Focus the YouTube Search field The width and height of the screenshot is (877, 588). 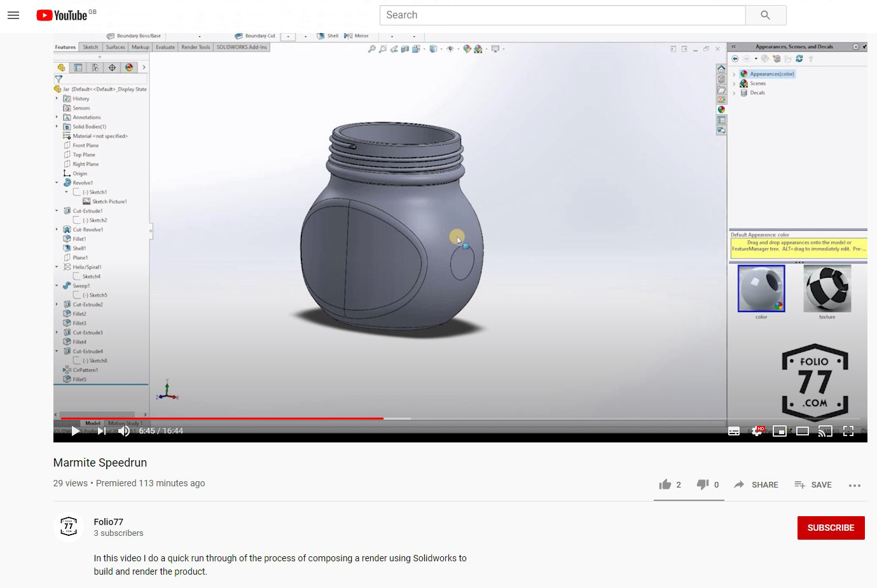(x=563, y=15)
